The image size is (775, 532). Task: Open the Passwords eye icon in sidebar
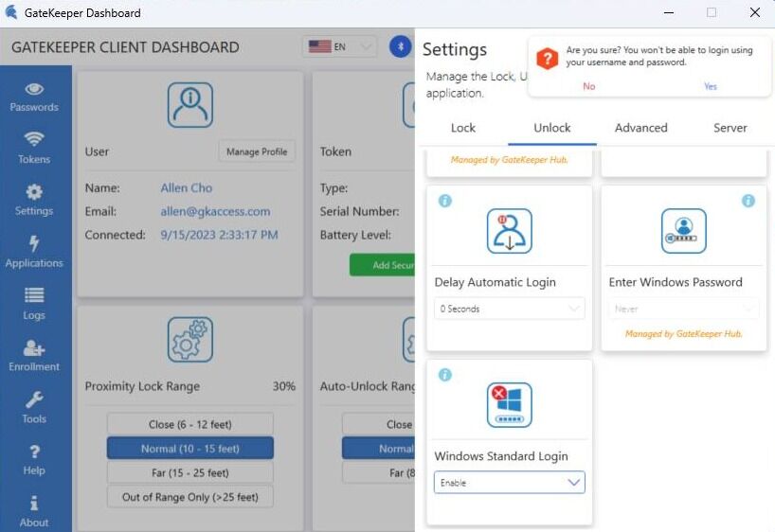34,89
